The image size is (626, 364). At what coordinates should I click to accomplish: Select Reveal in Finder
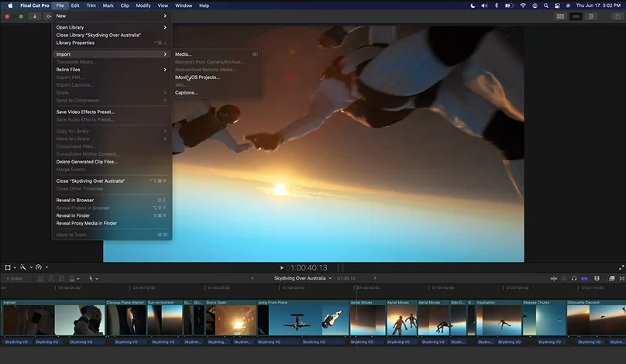click(112, 215)
